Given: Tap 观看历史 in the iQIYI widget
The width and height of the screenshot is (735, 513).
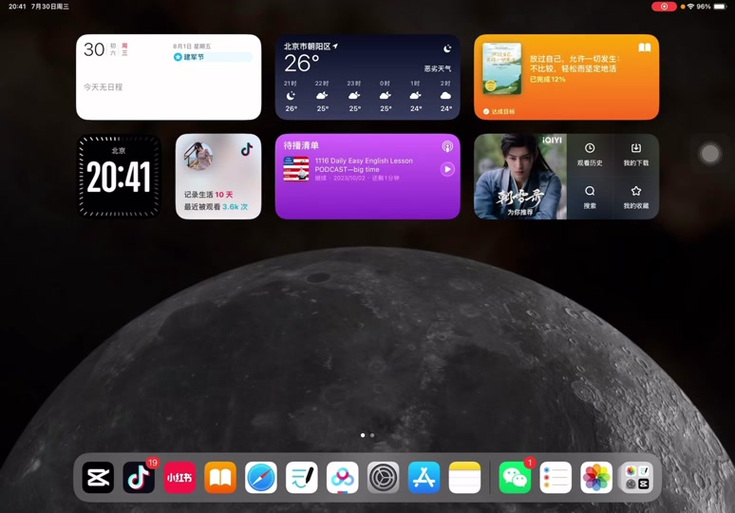Looking at the screenshot, I should (x=590, y=155).
